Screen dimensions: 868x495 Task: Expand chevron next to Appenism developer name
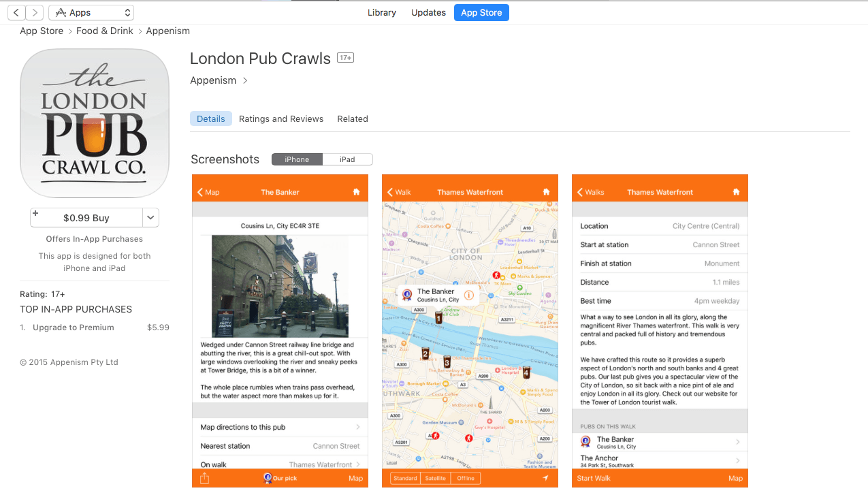(245, 80)
